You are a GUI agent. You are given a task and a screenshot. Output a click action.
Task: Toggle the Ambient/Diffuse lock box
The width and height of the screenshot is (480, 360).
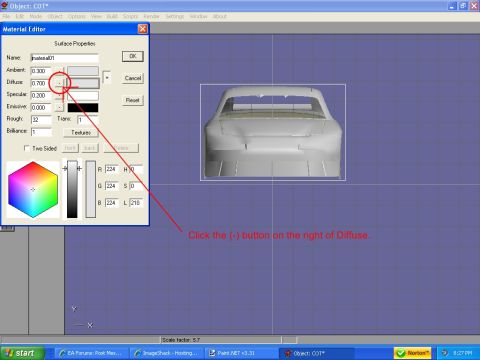[x=107, y=78]
